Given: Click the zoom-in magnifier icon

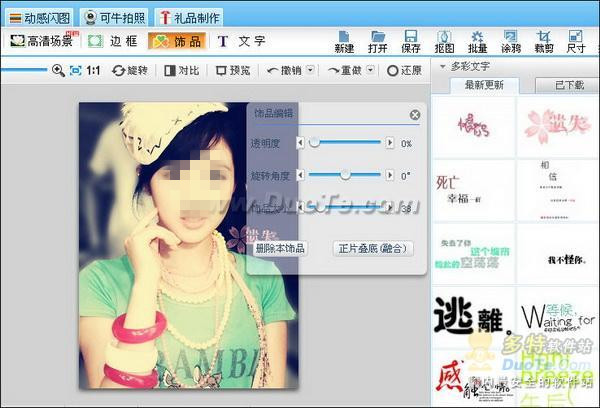Looking at the screenshot, I should [58, 71].
